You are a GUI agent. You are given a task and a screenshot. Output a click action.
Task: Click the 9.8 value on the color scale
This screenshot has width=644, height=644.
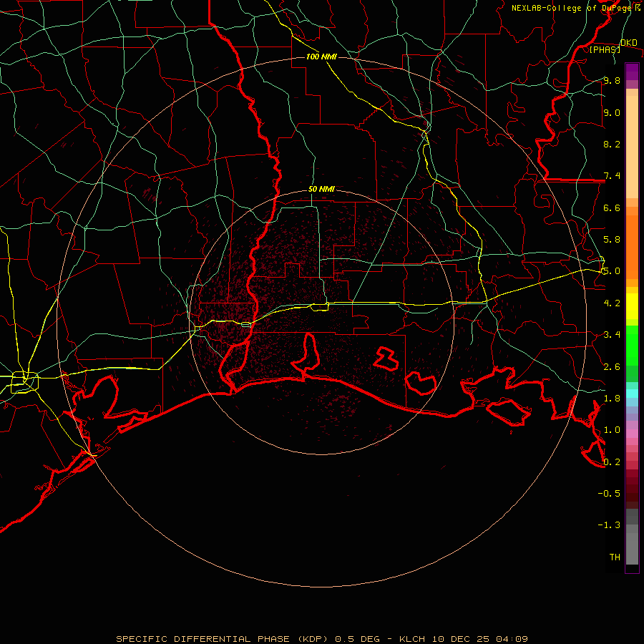click(612, 80)
